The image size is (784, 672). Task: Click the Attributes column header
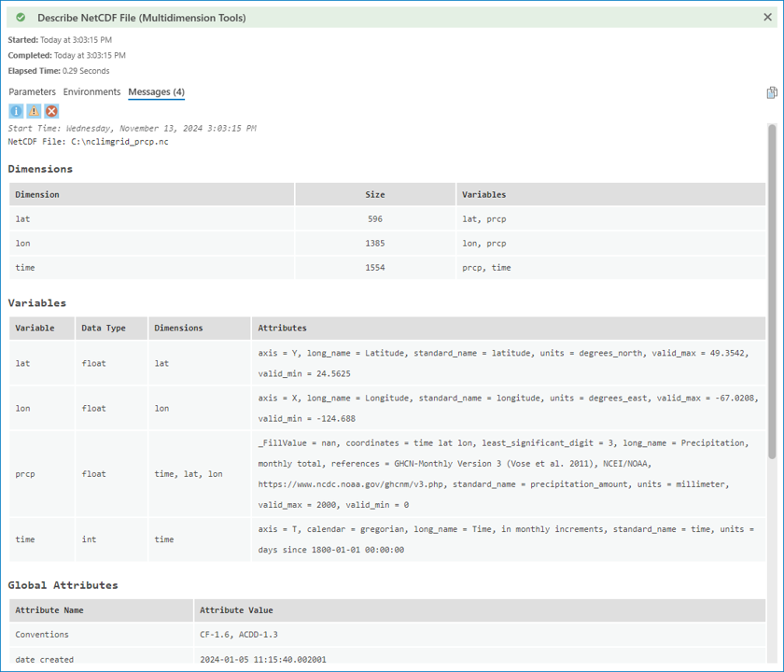tap(282, 328)
